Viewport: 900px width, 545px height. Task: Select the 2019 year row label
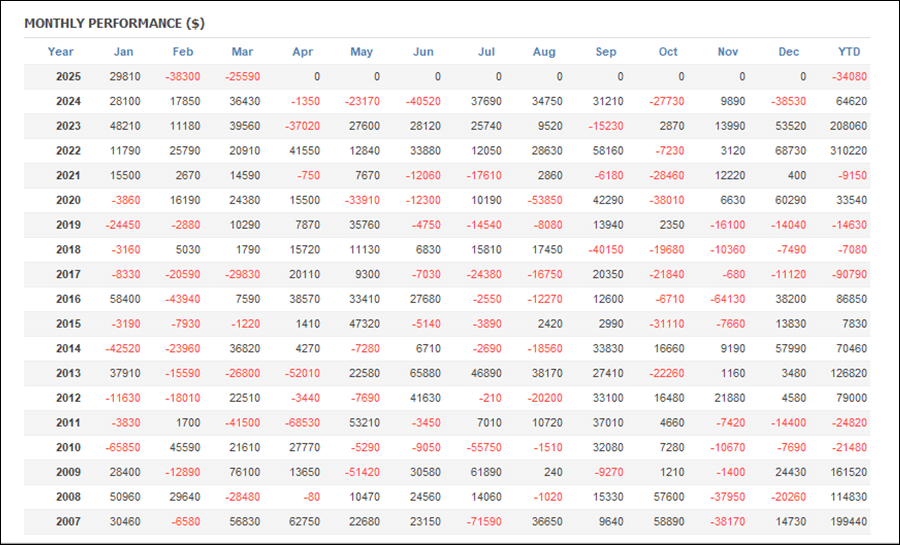68,225
